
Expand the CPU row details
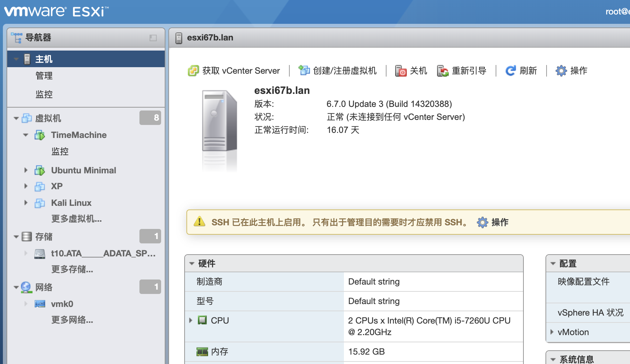[x=191, y=320]
